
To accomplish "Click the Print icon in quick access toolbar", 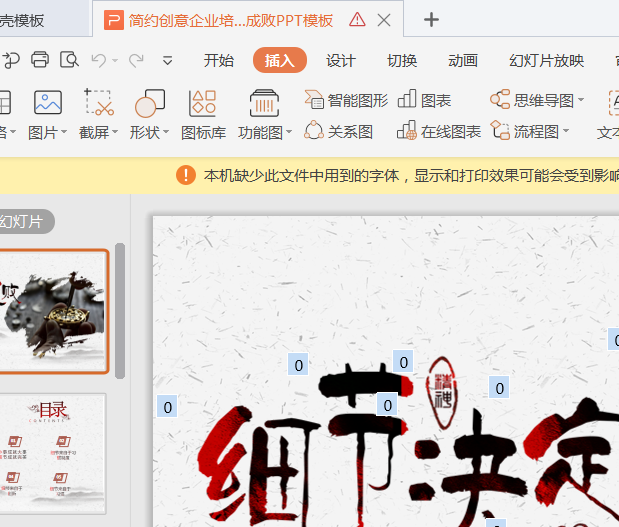I will click(x=40, y=60).
